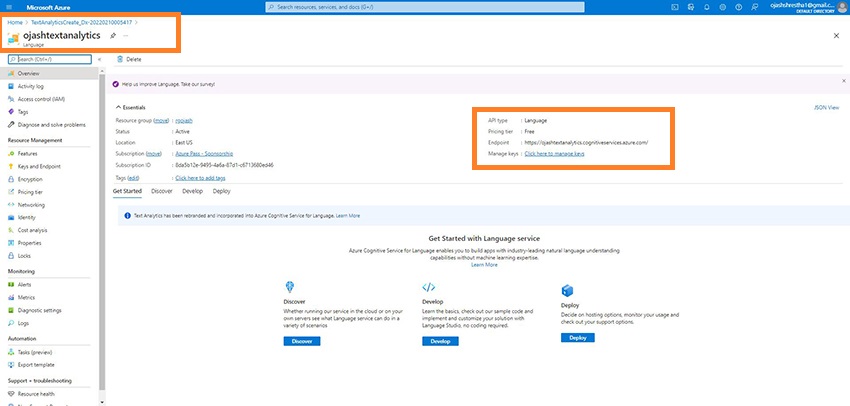Screen dimensions: 850x406
Task: Open the Directories and subscriptions filter icon
Action: click(691, 7)
